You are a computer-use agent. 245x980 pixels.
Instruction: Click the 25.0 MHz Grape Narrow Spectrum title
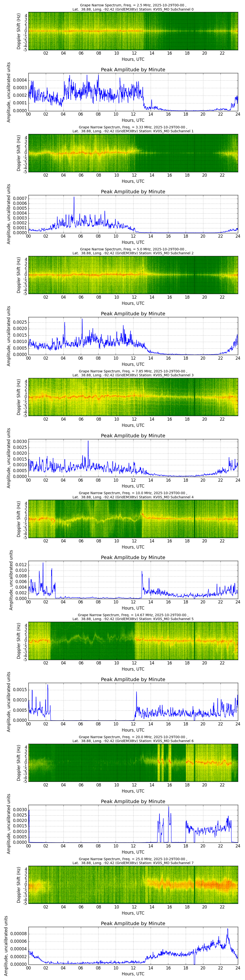coord(133,861)
